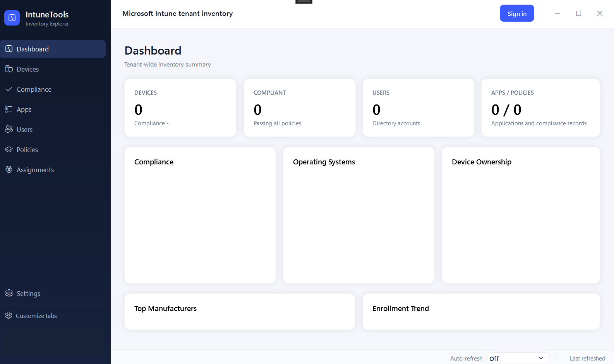Click the Settings gear icon
Screen dimensions: 614x364
click(x=9, y=294)
